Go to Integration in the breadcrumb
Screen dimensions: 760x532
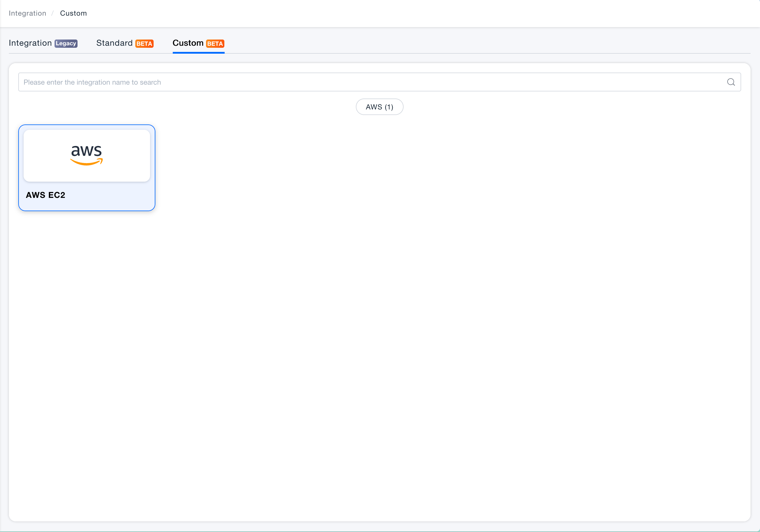27,13
